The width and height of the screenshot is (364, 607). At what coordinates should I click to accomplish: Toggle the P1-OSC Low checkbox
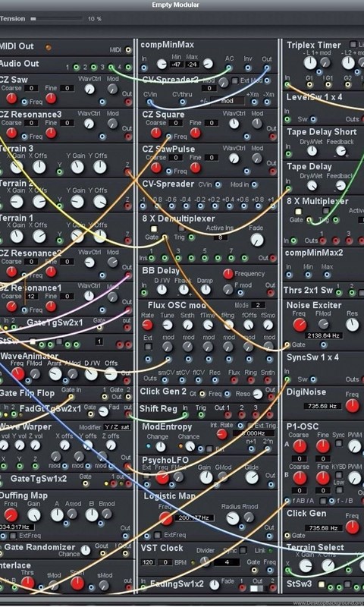(x=339, y=490)
